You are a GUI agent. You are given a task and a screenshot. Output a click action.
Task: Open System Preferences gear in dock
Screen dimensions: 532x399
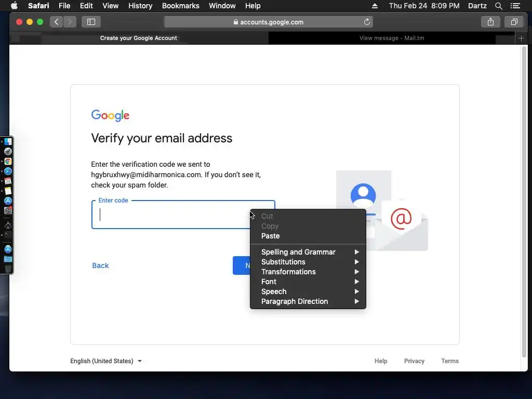click(x=8, y=210)
